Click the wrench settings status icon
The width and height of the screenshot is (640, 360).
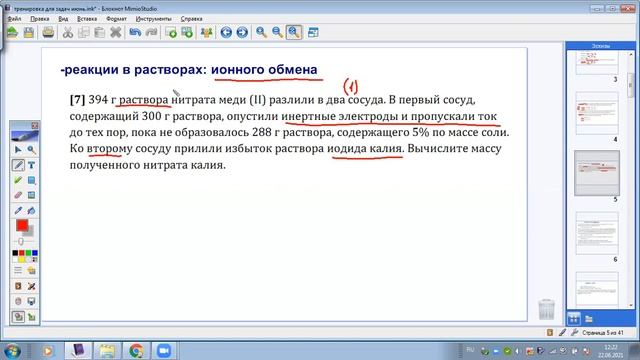(574, 333)
